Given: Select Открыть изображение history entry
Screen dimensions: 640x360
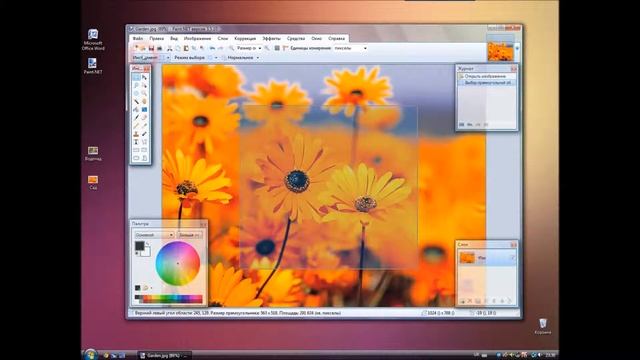Looking at the screenshot, I should click(x=486, y=76).
